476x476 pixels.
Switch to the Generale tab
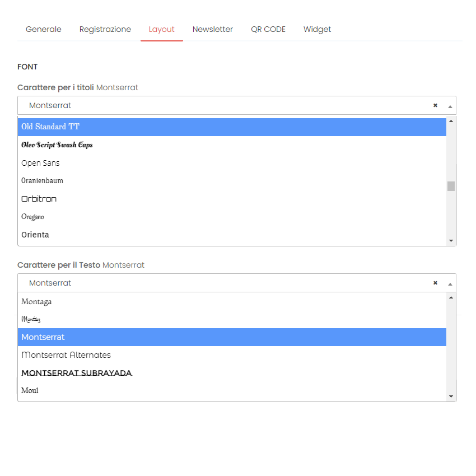(x=43, y=29)
